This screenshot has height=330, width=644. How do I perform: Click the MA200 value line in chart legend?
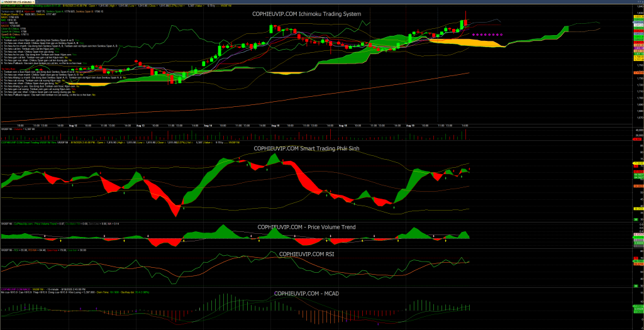pyautogui.click(x=11, y=26)
